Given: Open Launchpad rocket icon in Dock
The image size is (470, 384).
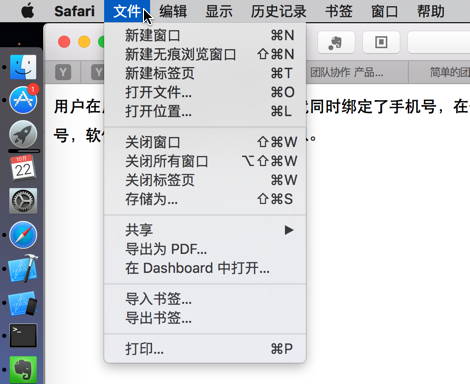Looking at the screenshot, I should click(23, 134).
